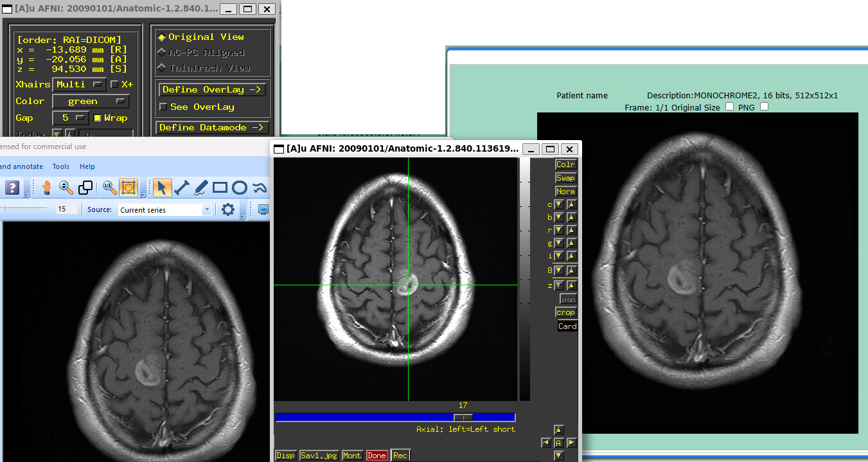Click the monitor display icon
The width and height of the screenshot is (868, 462).
tap(263, 209)
